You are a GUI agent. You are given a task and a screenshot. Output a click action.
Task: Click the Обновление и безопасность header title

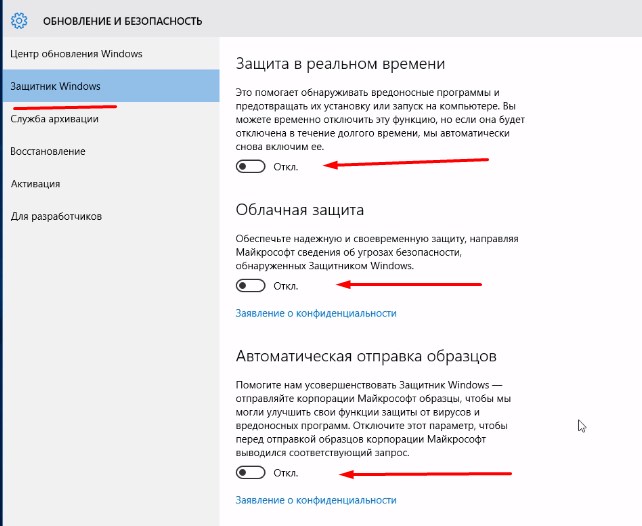click(122, 21)
